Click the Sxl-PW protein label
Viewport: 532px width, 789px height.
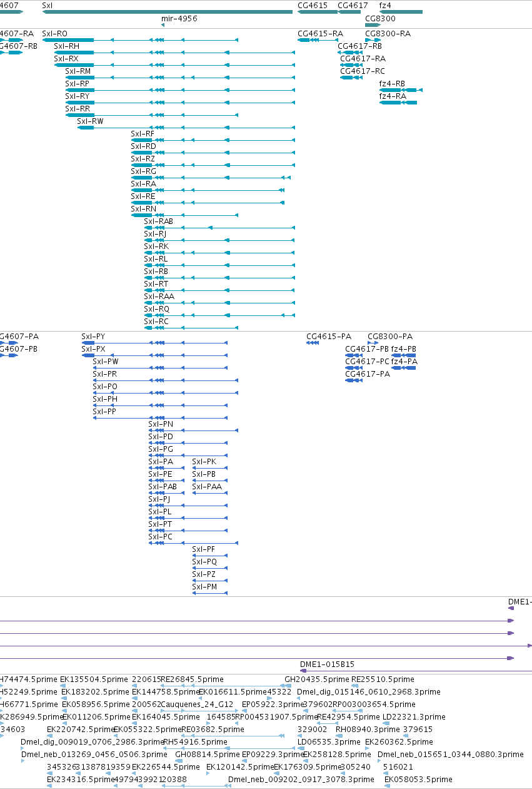pyautogui.click(x=105, y=362)
